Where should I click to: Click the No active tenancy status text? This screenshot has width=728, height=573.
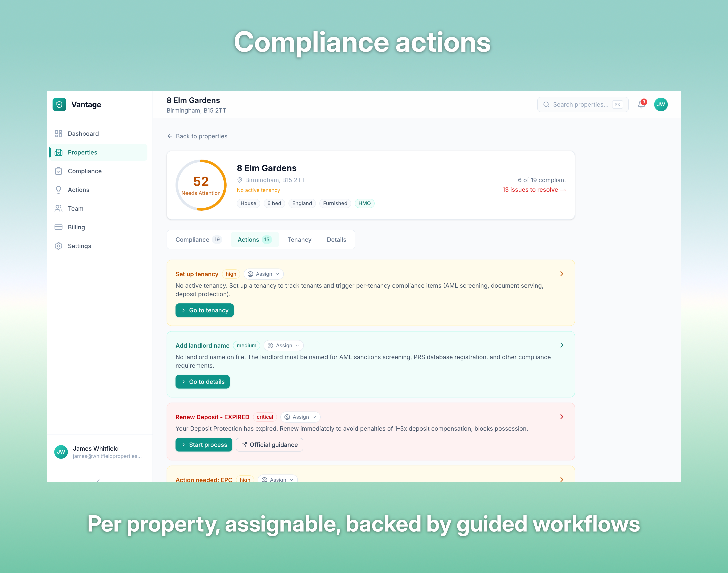[258, 190]
